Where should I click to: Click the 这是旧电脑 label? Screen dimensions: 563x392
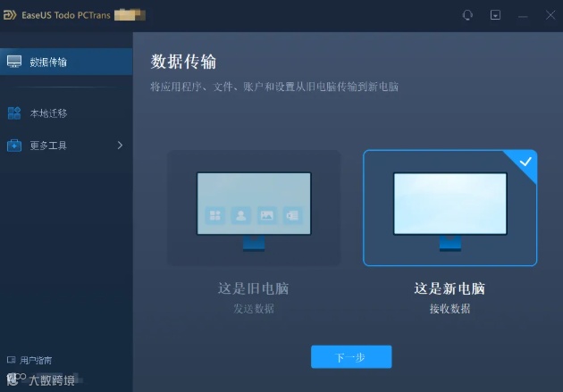click(x=254, y=288)
